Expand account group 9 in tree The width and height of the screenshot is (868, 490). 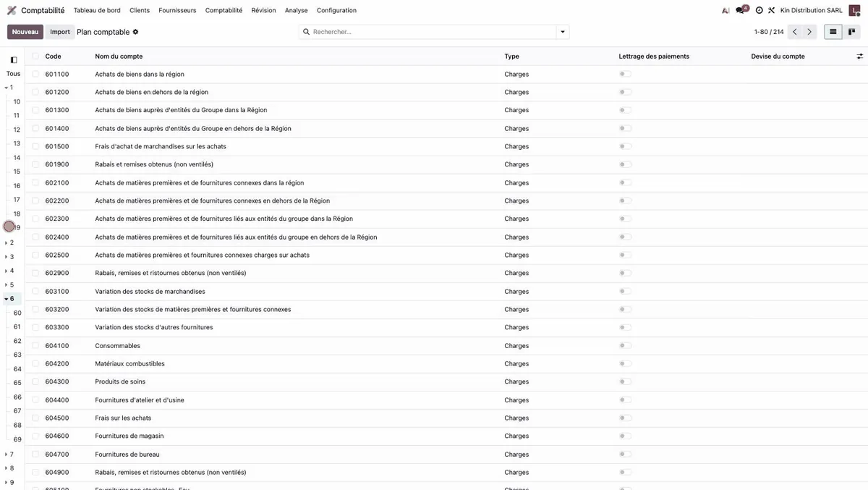(7, 483)
